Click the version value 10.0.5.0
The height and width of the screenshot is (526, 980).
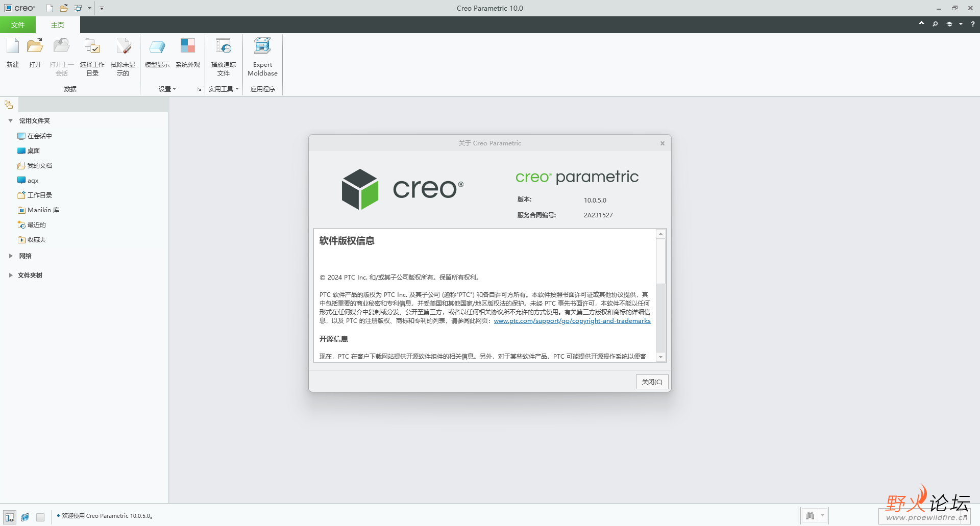pyautogui.click(x=595, y=201)
